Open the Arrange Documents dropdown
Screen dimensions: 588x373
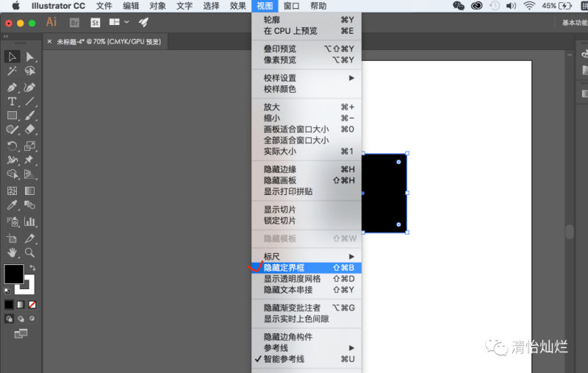tap(119, 22)
